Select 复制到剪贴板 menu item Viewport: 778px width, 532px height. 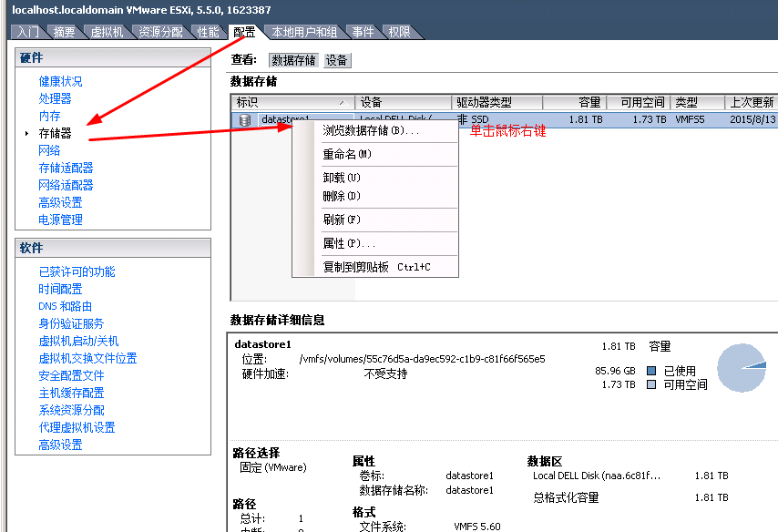pyautogui.click(x=376, y=267)
